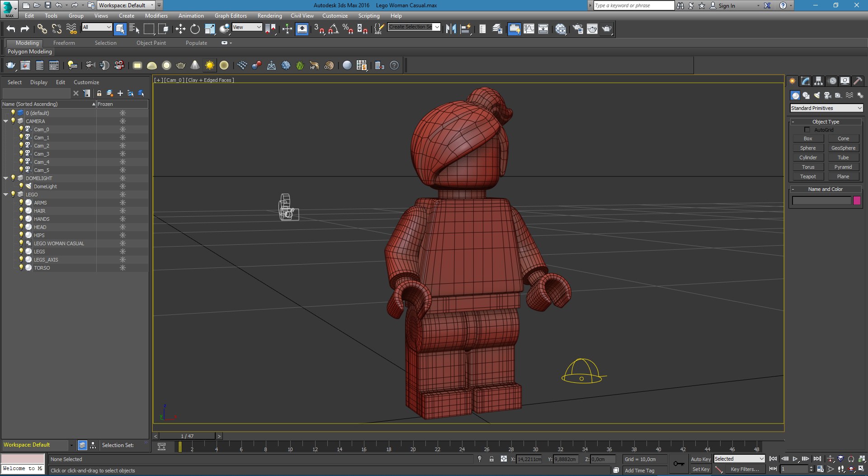868x476 pixels.
Task: Open the Standard Primitives dropdown
Action: 826,108
